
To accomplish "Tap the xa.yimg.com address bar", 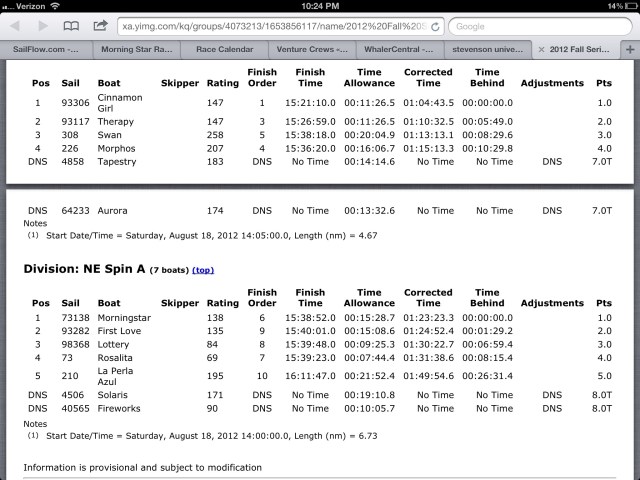I will [270, 26].
